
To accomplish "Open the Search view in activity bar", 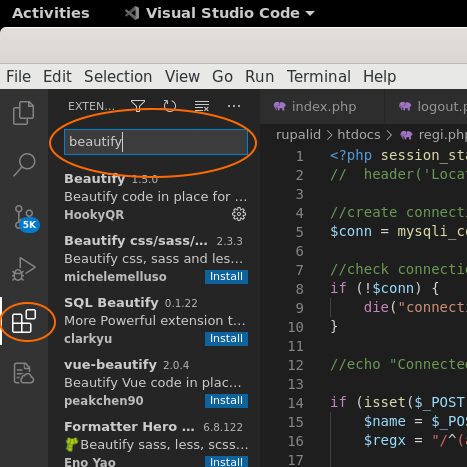I will (24, 165).
